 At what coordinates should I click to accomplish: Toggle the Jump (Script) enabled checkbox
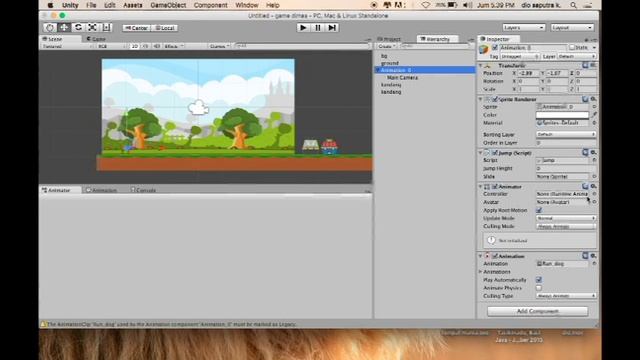pos(495,153)
